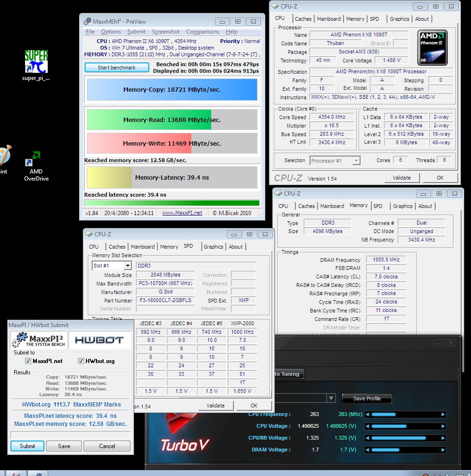Click the CPU-Z icon in the Memory window title bar
This screenshot has height=476, width=471.
278,193
